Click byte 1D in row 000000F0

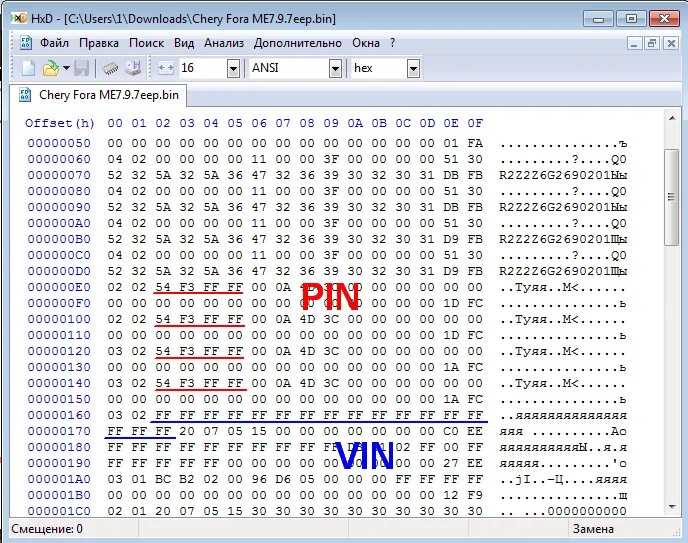(x=451, y=304)
